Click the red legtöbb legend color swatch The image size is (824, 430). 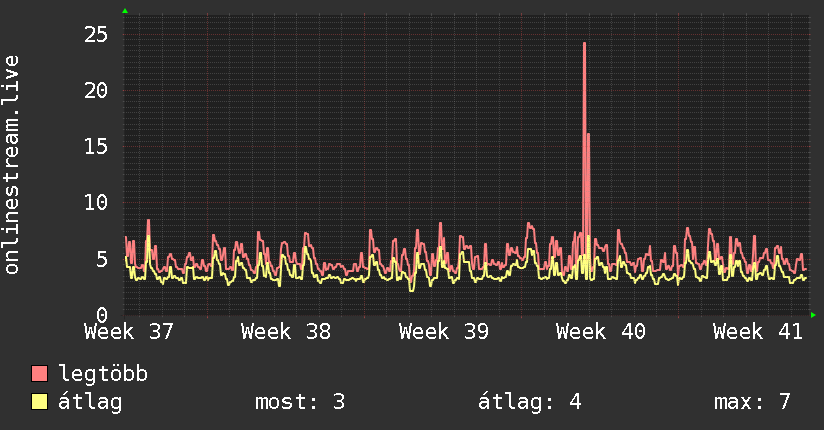39,373
